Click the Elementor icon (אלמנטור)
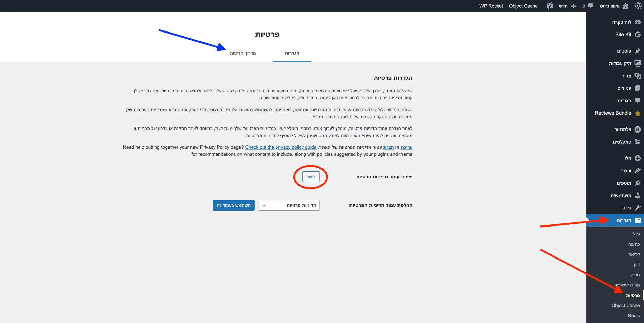The image size is (644, 323). click(x=638, y=129)
